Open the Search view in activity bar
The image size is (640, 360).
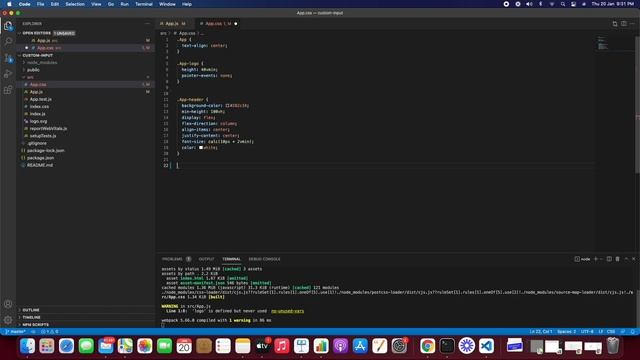[8, 41]
